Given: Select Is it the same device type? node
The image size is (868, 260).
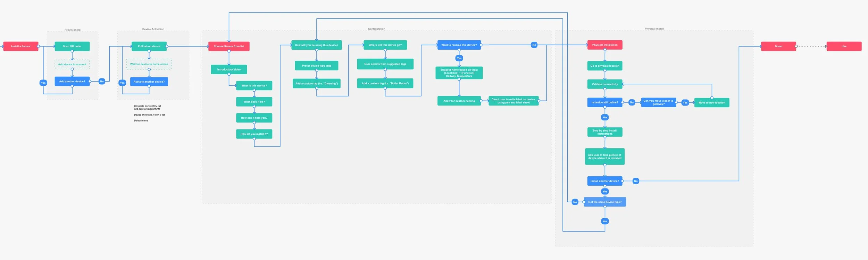Looking at the screenshot, I should pos(605,202).
